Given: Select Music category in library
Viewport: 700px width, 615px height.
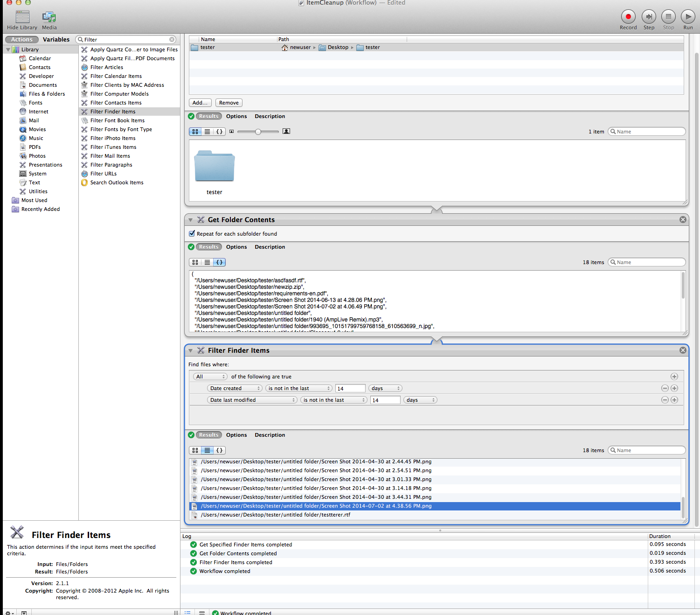Looking at the screenshot, I should click(x=36, y=138).
